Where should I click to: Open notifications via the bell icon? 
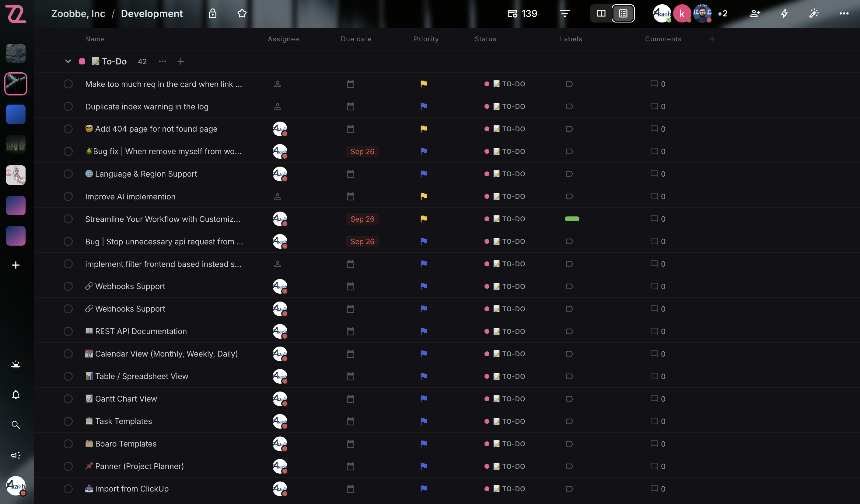[16, 395]
